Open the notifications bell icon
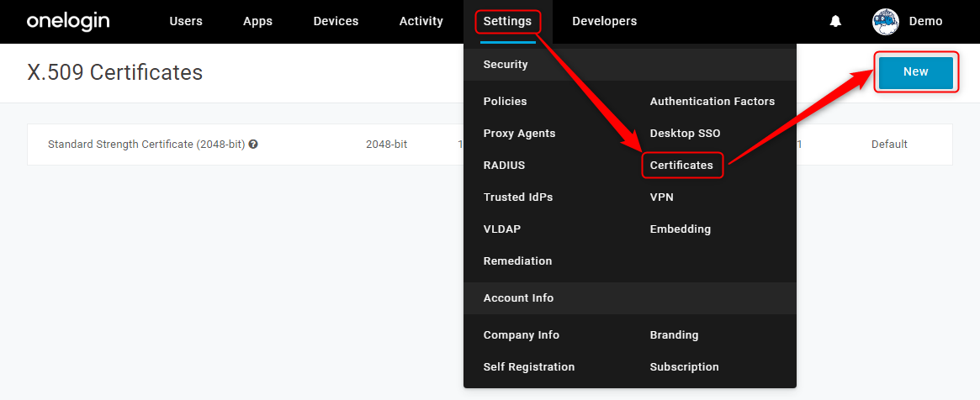Image resolution: width=980 pixels, height=400 pixels. click(x=835, y=21)
